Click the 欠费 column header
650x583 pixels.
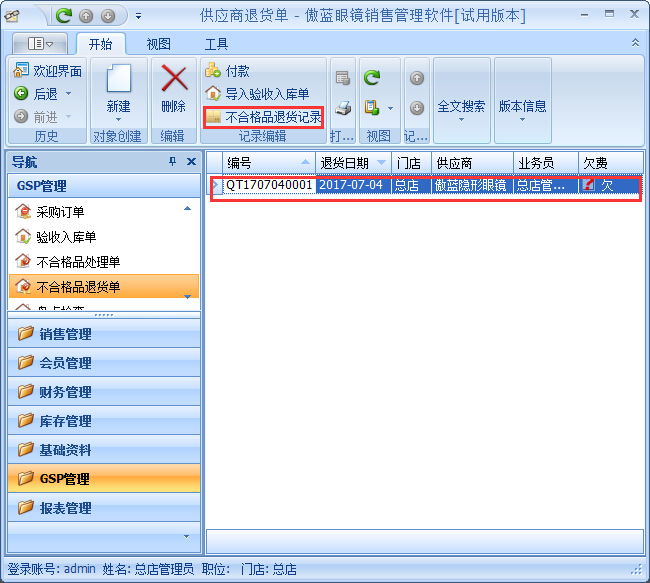click(x=610, y=163)
